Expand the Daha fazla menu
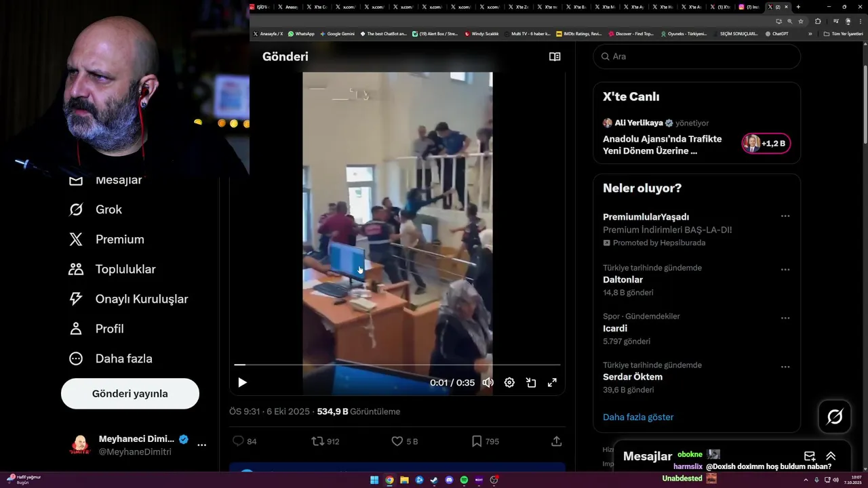 pyautogui.click(x=111, y=359)
